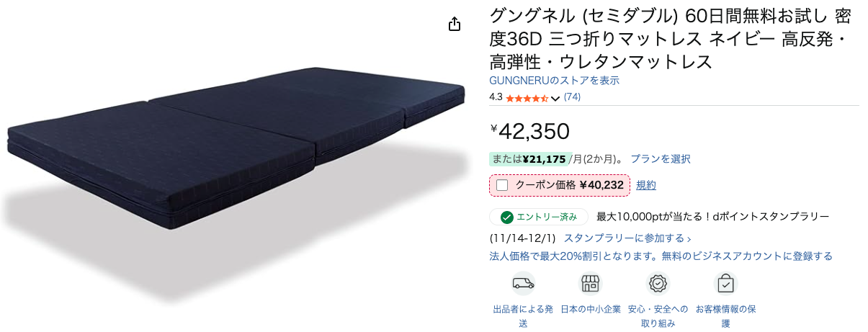Click the delivery truck icon

(523, 283)
